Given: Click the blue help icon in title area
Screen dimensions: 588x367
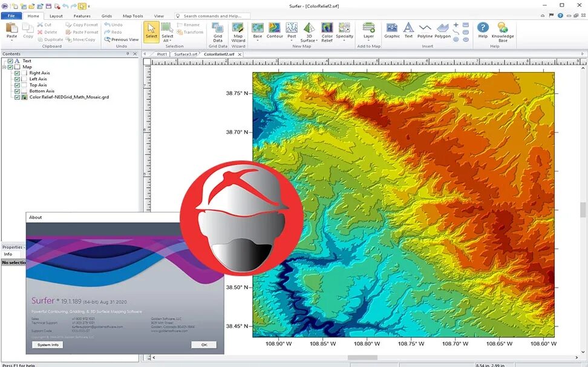Looking at the screenshot, I should pyautogui.click(x=560, y=16).
